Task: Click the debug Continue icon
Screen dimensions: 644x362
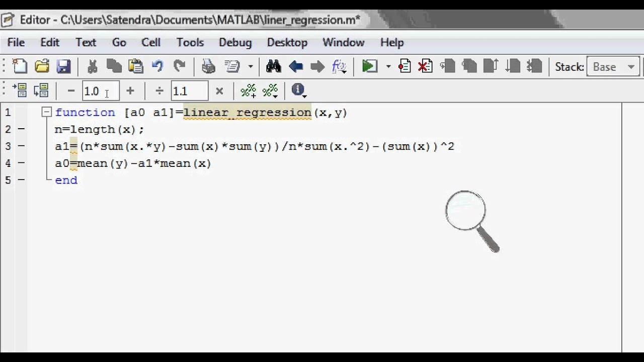Action: (x=512, y=66)
